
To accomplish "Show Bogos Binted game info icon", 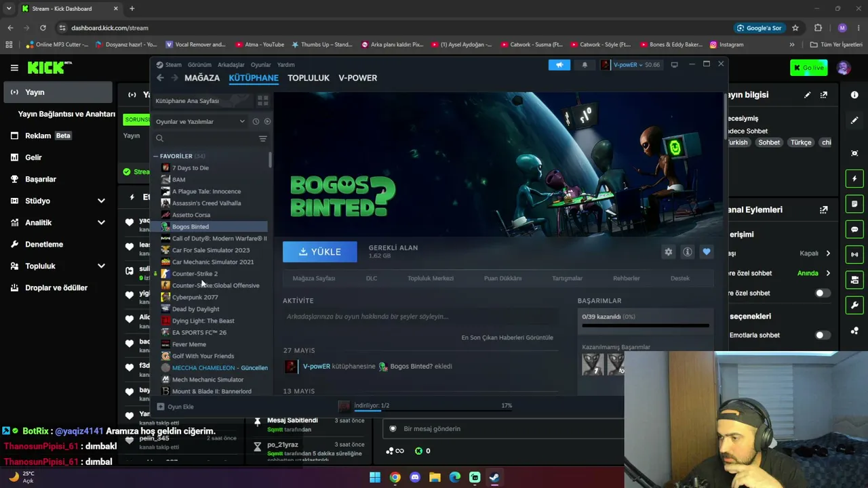I will coord(688,252).
